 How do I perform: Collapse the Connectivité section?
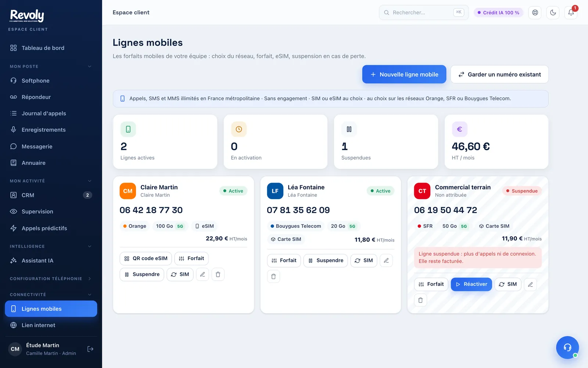tap(51, 295)
